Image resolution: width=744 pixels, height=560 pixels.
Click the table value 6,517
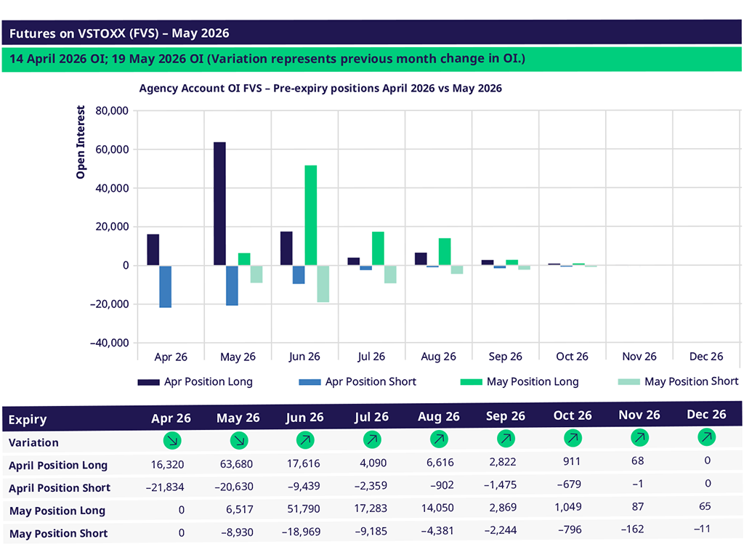click(x=240, y=509)
